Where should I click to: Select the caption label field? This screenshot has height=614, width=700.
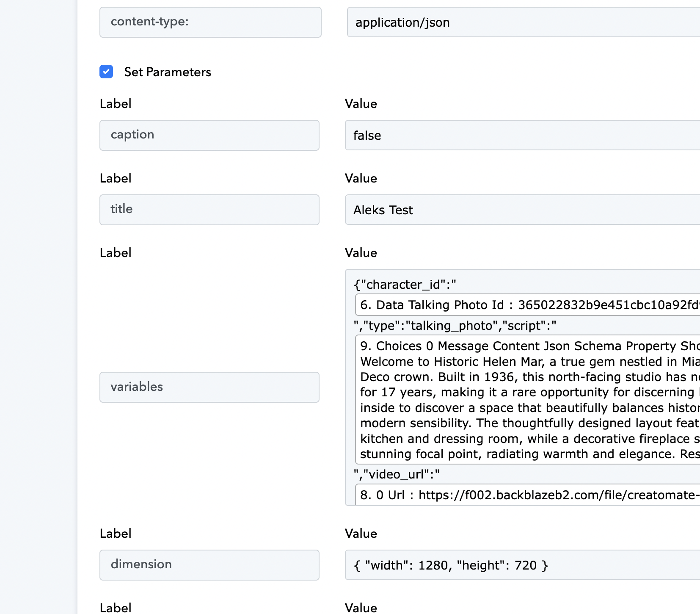[x=209, y=135]
